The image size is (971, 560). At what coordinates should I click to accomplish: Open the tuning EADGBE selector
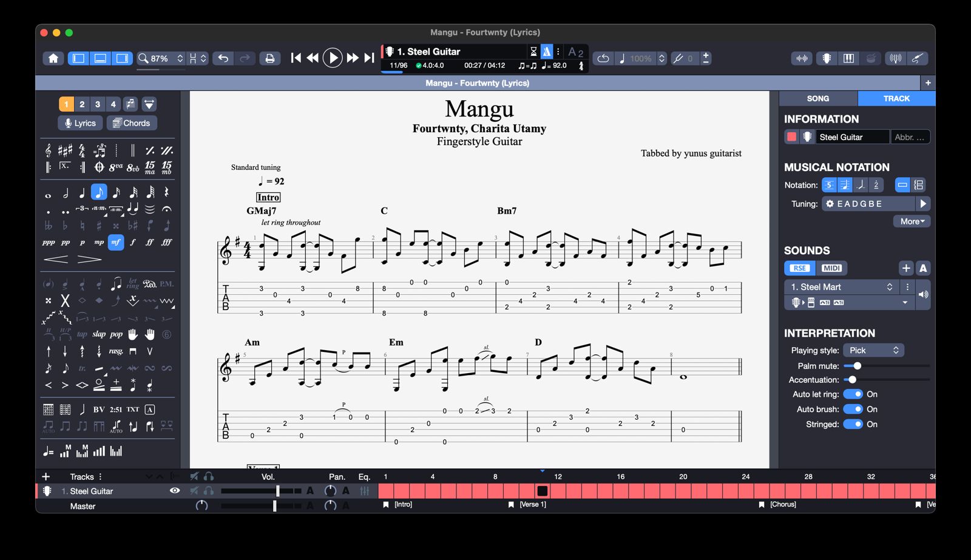[868, 204]
